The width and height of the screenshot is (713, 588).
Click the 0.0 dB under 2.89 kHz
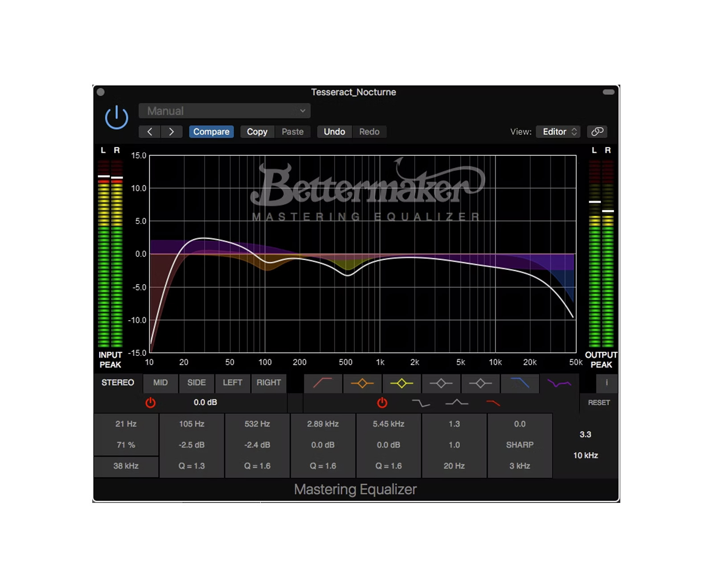323,445
